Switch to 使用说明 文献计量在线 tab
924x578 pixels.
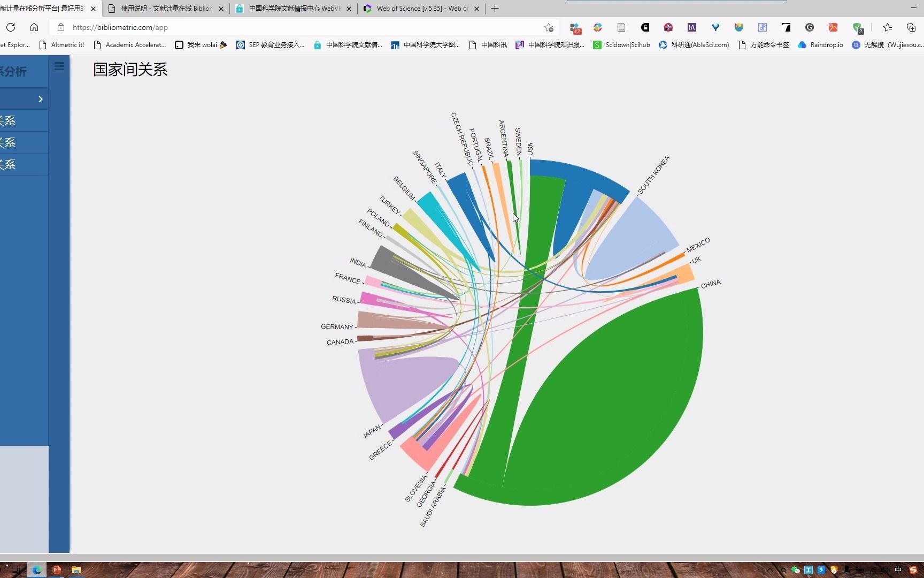click(166, 9)
